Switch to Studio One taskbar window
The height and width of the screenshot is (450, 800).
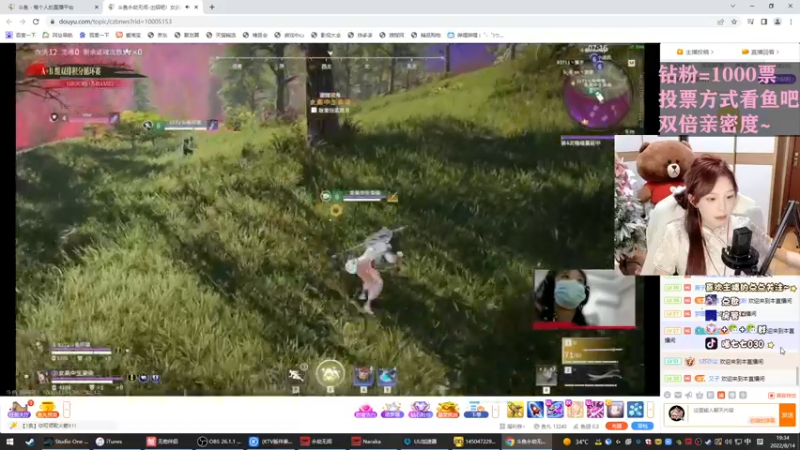click(x=66, y=442)
